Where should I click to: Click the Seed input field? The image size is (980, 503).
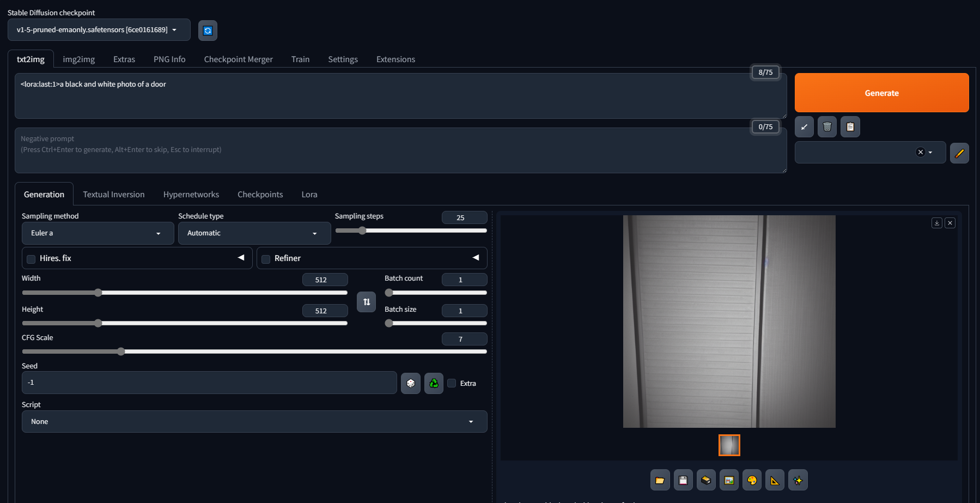pos(209,383)
